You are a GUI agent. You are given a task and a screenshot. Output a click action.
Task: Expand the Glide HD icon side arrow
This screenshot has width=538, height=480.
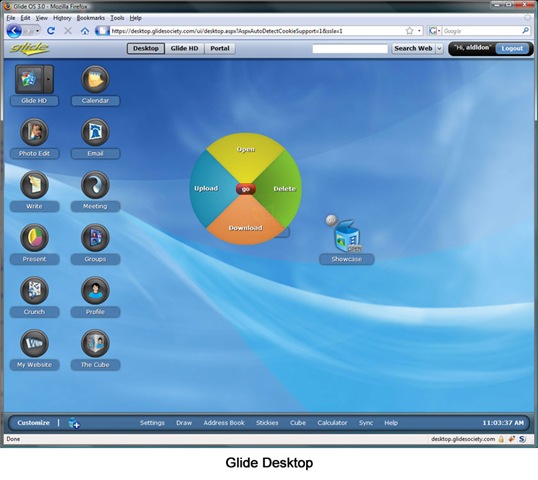coord(49,79)
